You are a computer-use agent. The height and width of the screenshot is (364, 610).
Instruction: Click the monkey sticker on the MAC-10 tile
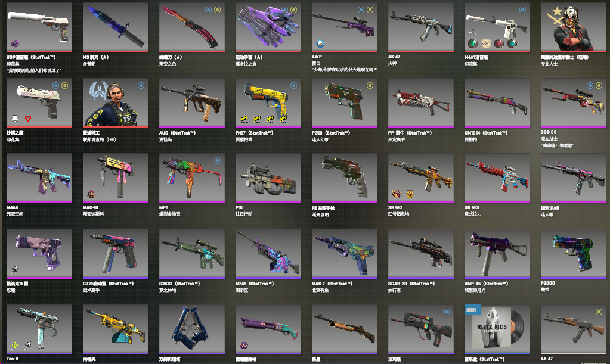tap(91, 194)
